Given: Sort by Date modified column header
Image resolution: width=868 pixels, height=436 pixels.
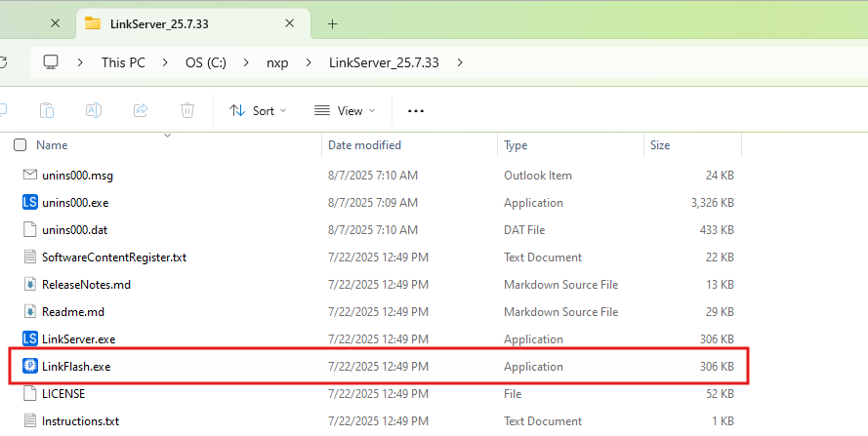Looking at the screenshot, I should click(364, 145).
